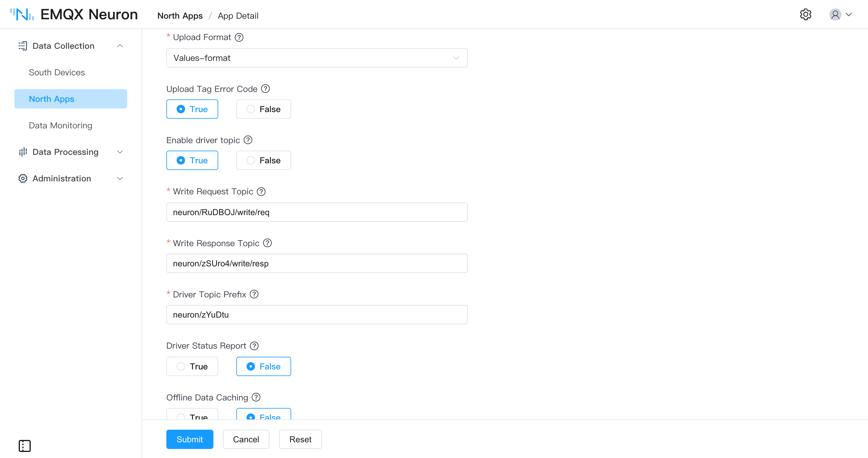This screenshot has height=458, width=868.
Task: Submit the app configuration form
Action: pos(190,439)
